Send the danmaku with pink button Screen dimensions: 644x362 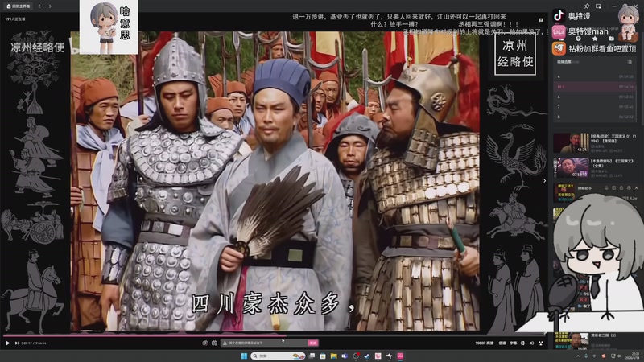pyautogui.click(x=313, y=343)
